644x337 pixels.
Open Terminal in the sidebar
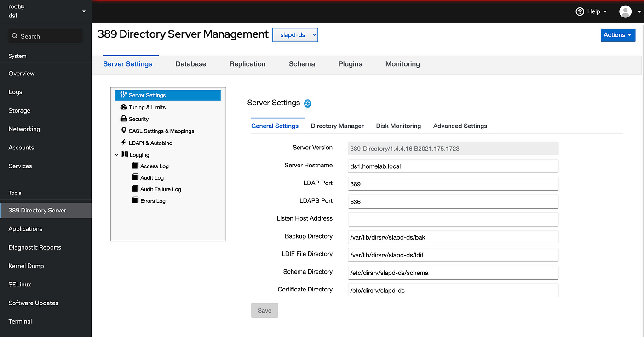coord(46,321)
